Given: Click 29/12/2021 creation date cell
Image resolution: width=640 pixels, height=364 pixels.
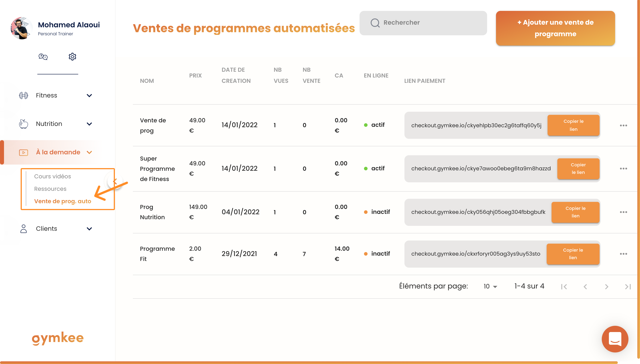Looking at the screenshot, I should 239,254.
